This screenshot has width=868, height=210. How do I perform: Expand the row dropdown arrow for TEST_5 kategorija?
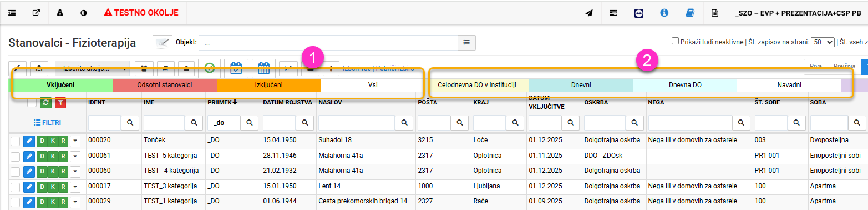pos(75,156)
